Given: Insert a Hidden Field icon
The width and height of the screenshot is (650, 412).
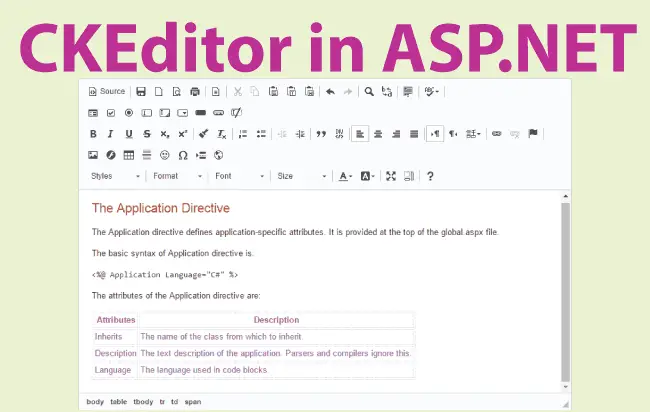Looking at the screenshot, I should point(236,113).
